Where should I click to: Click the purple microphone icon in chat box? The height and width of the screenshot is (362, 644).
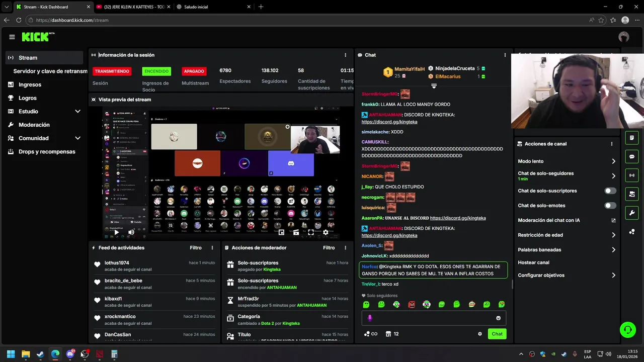[370, 318]
